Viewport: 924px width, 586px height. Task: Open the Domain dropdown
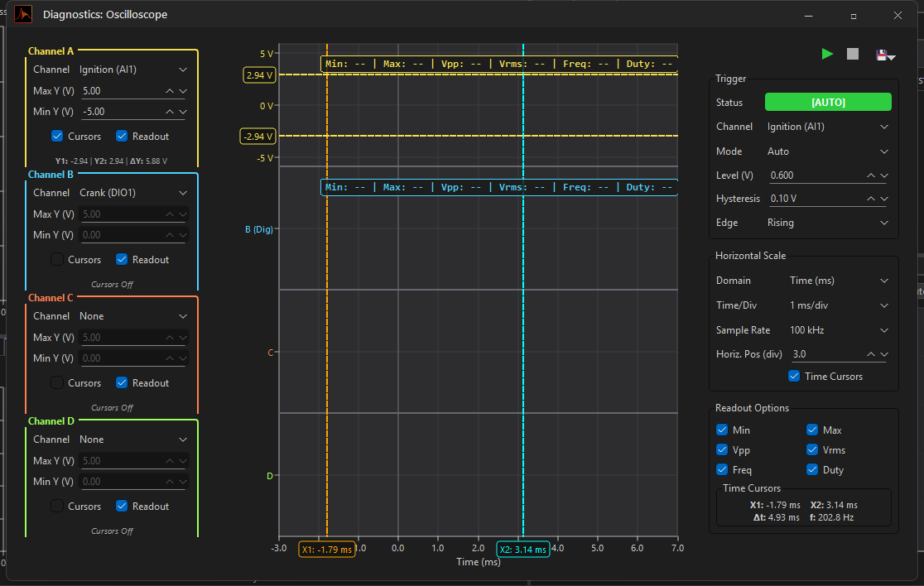click(x=840, y=281)
